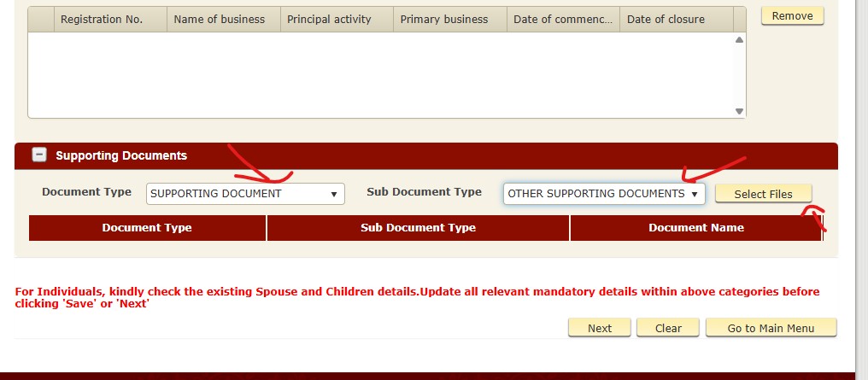Click the Remove button
This screenshot has width=868, height=380.
click(792, 16)
